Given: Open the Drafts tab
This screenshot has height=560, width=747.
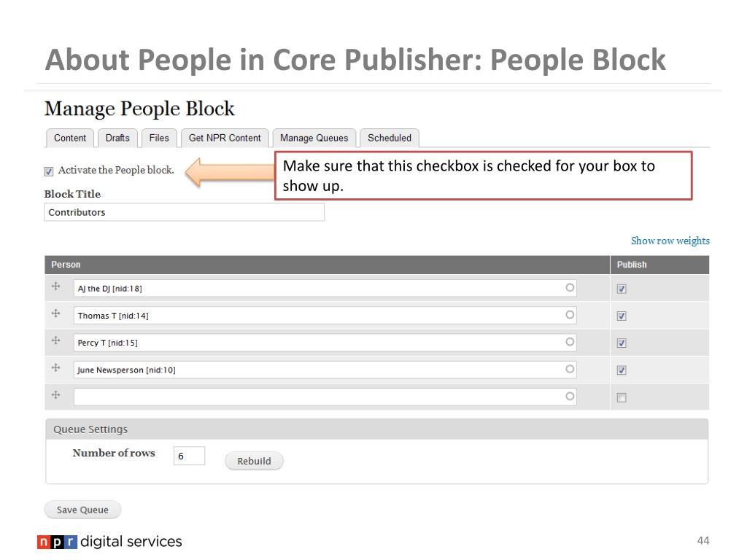Looking at the screenshot, I should [x=117, y=138].
